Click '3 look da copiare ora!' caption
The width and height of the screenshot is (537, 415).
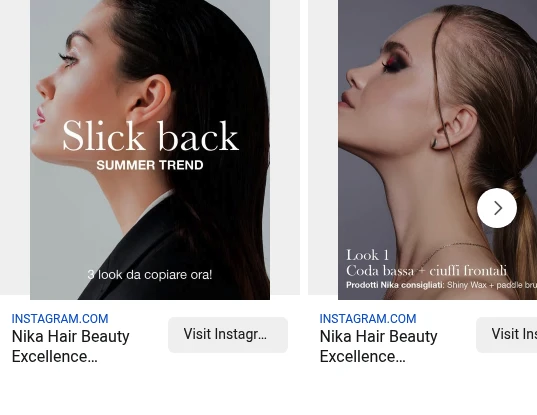tap(150, 275)
